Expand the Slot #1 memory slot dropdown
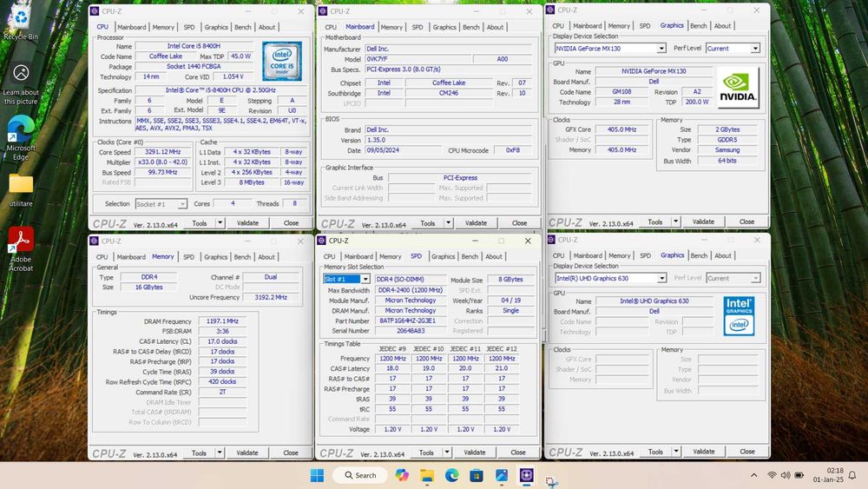The height and width of the screenshot is (489, 868). (x=365, y=279)
